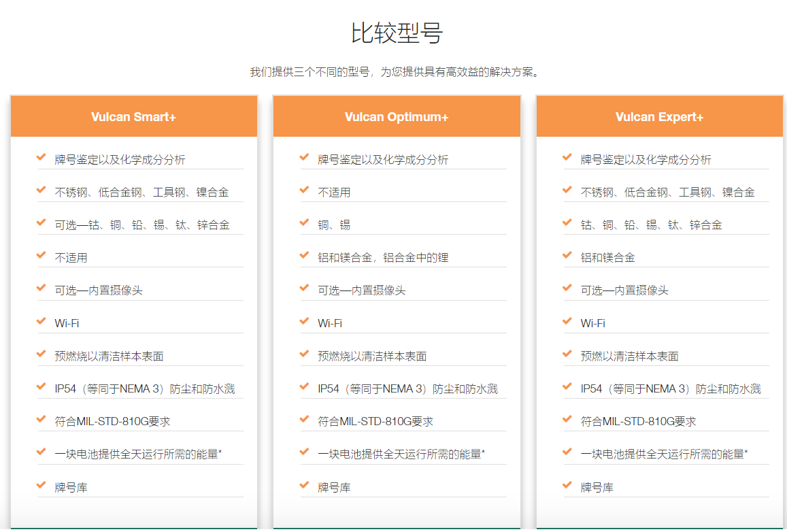Click checkmark beside 不适用 under Vulcan Optimum+

pyautogui.click(x=304, y=190)
